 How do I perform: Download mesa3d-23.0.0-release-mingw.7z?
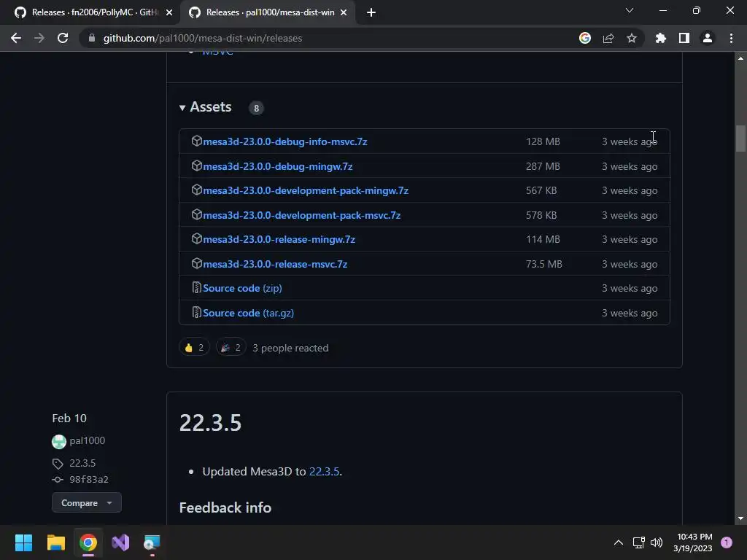[x=279, y=239]
